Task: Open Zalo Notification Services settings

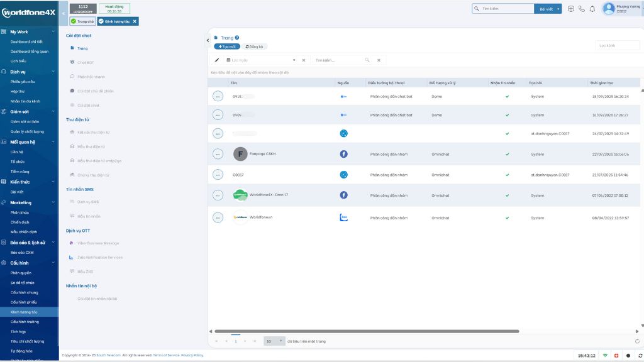Action: pos(100,257)
